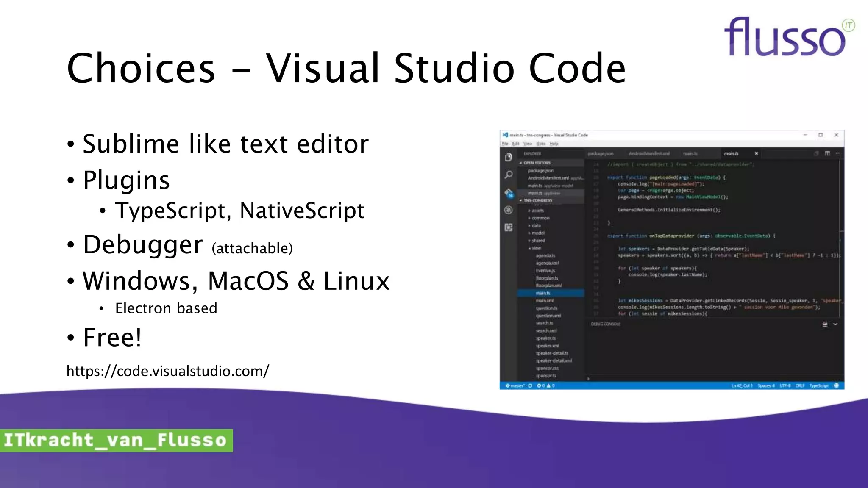Open sponsor.ts in the file tree

pos(546,376)
